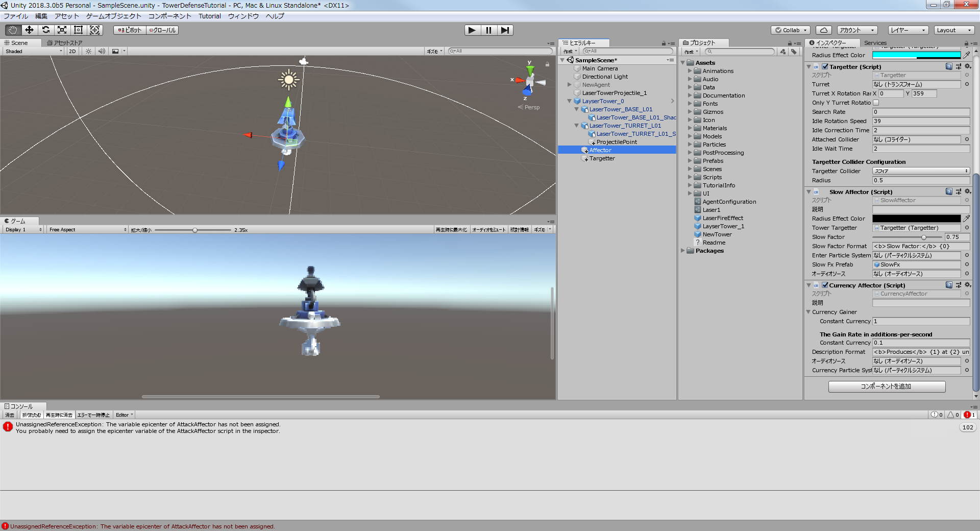Toggle console Collapse option
Viewport: 980px width, 531px height.
click(x=31, y=415)
